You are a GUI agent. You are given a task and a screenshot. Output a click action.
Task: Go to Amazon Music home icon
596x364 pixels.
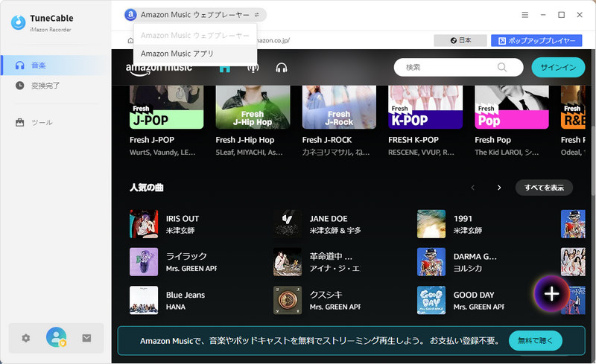(x=225, y=68)
